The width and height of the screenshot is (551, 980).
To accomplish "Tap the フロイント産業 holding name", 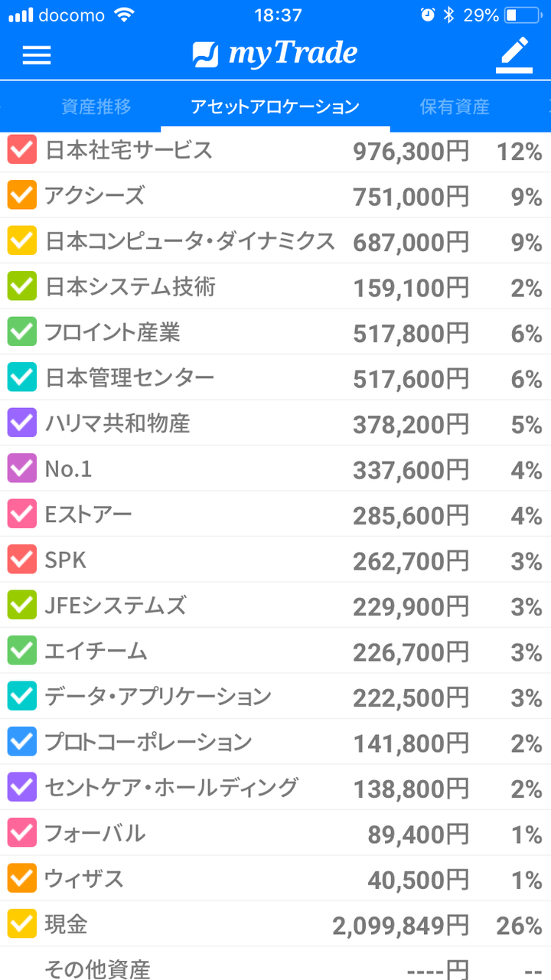I will click(x=112, y=332).
